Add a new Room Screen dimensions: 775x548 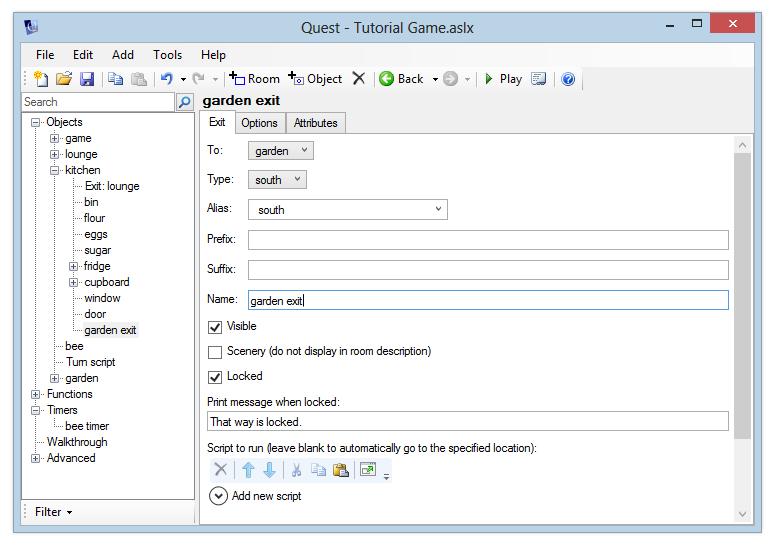254,79
